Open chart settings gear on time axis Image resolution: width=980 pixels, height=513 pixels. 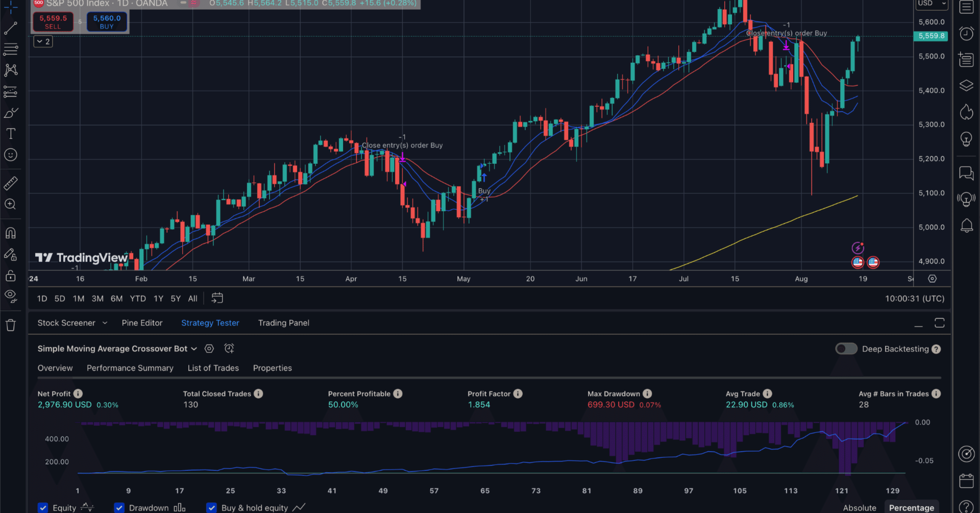(932, 279)
